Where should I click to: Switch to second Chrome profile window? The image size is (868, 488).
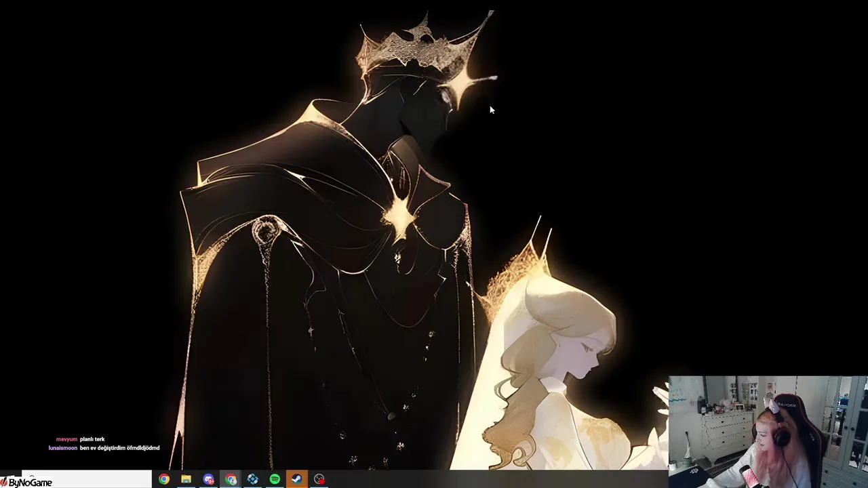coord(231,479)
